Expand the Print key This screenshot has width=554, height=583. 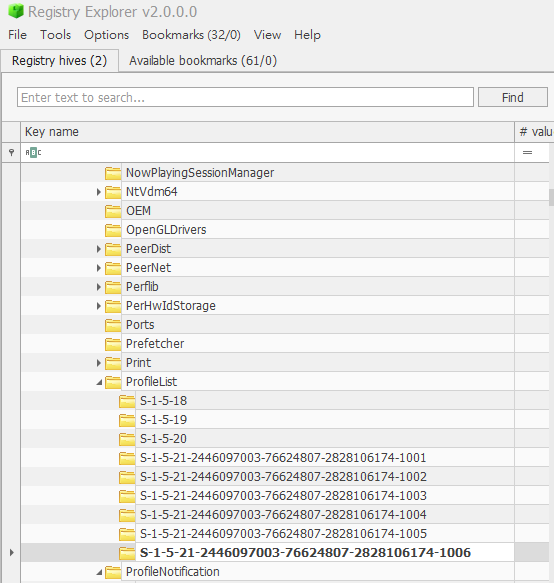point(99,363)
